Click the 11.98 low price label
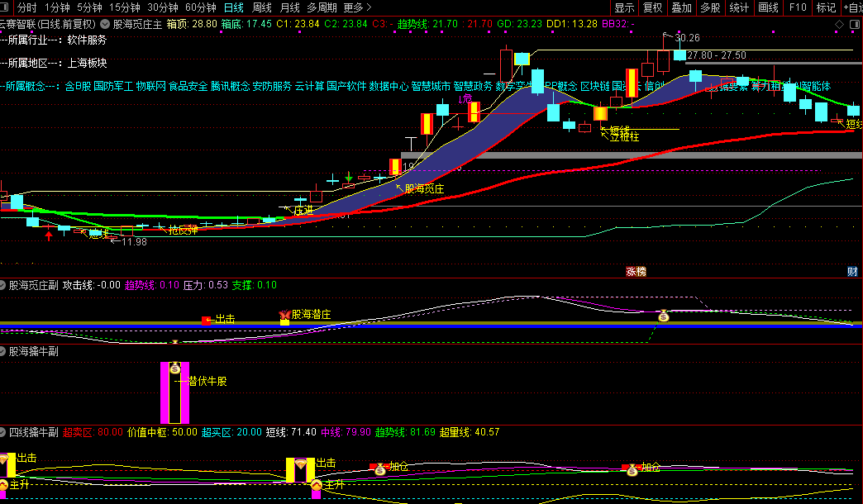 (x=134, y=242)
